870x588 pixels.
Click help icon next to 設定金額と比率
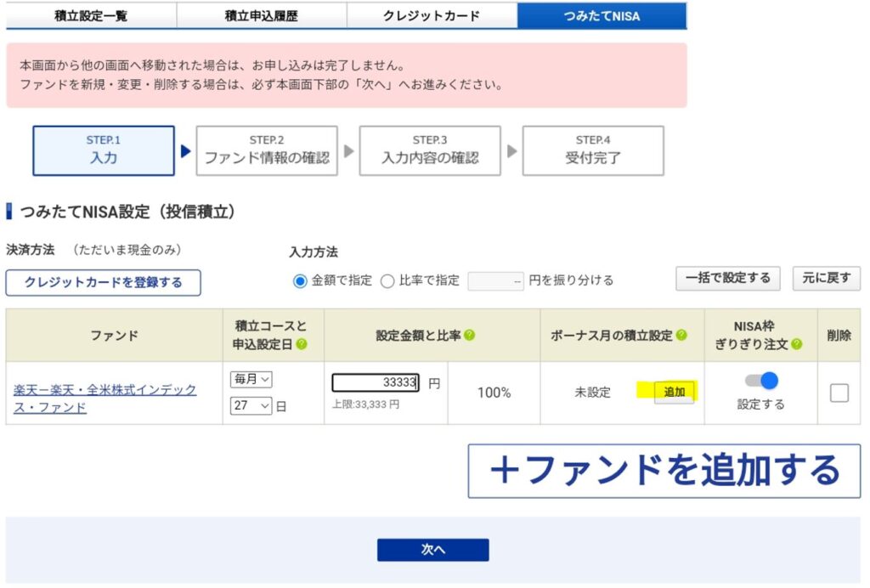470,336
